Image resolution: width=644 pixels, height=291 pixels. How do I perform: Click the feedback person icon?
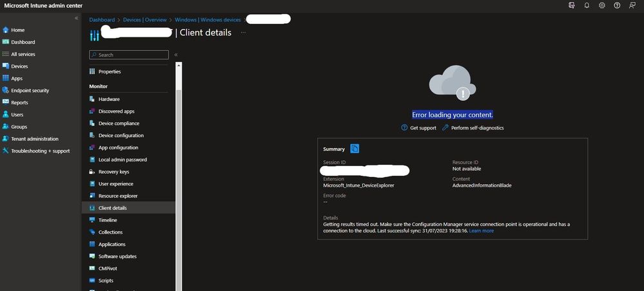pyautogui.click(x=632, y=5)
